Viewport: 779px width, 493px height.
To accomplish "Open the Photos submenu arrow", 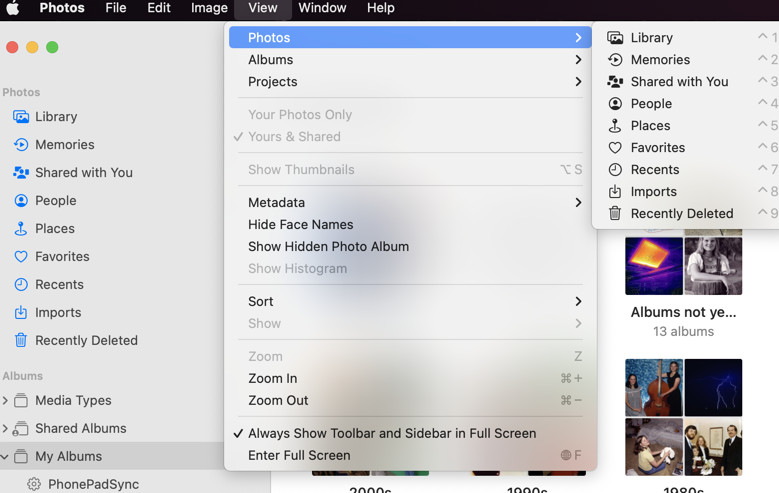I will 578,38.
